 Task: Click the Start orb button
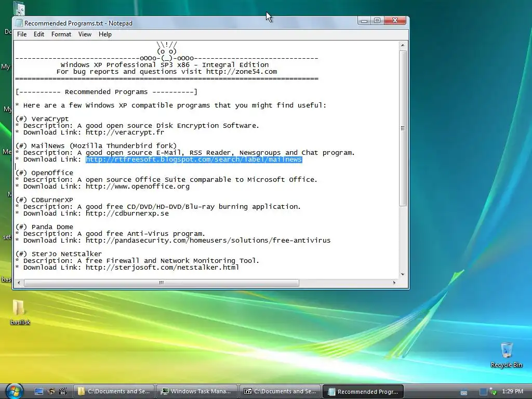tap(14, 391)
